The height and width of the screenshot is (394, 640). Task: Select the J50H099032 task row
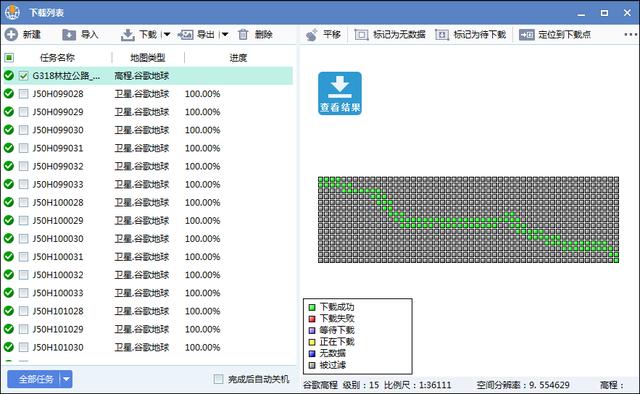[148, 166]
